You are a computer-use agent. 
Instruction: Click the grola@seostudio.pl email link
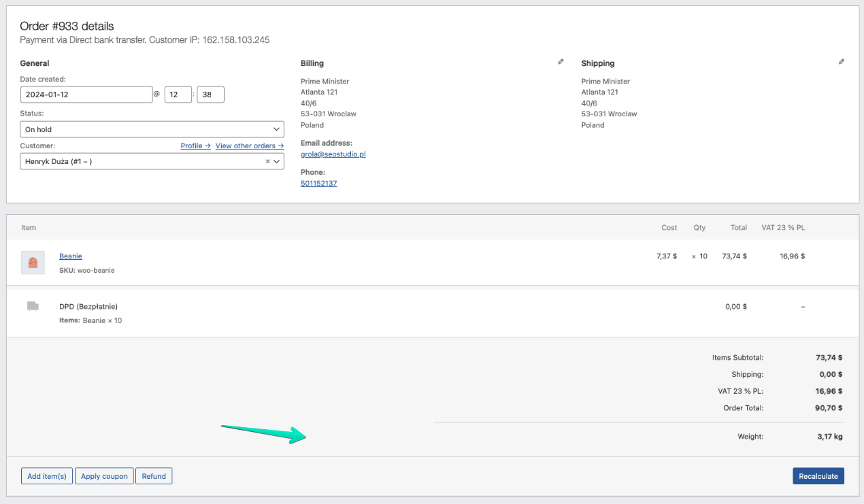[333, 154]
